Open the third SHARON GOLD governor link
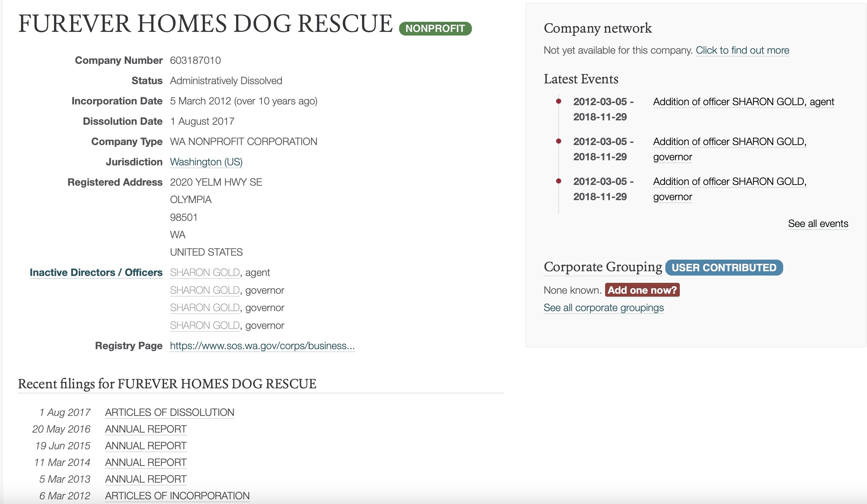Image resolution: width=867 pixels, height=504 pixels. click(205, 325)
